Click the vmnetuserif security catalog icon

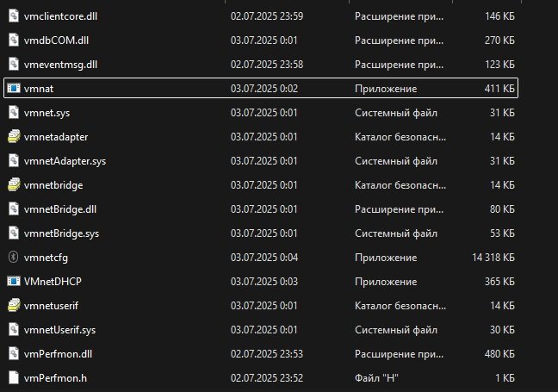[x=13, y=305]
